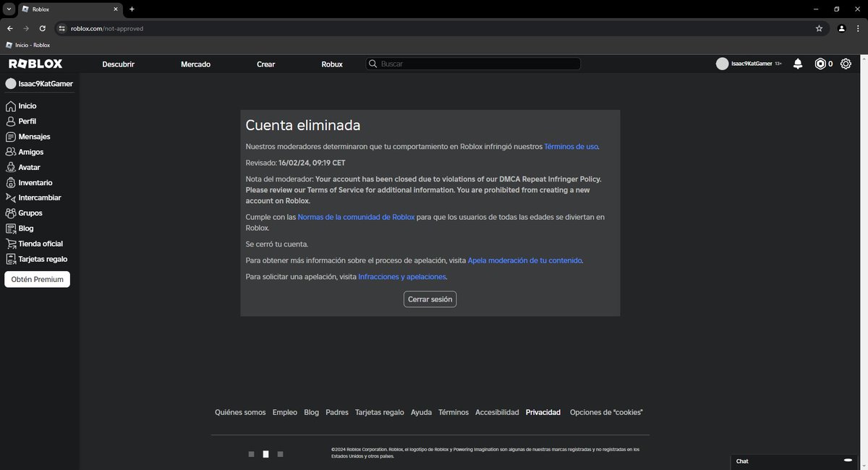The width and height of the screenshot is (868, 470).
Task: Open a new browser tab
Action: click(132, 9)
